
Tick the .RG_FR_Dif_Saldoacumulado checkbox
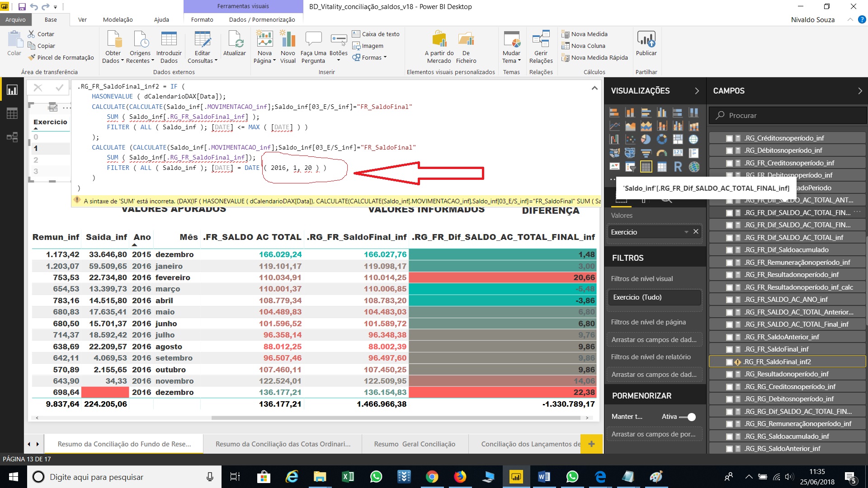tap(729, 250)
